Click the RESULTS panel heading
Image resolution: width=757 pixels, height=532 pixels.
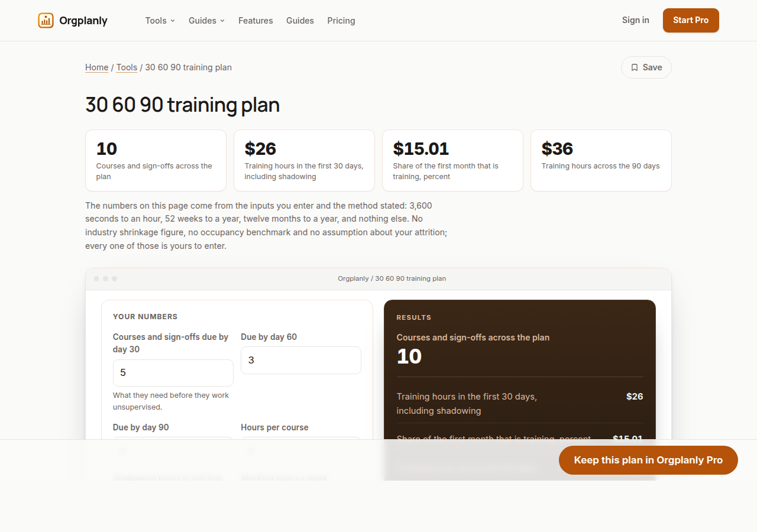(x=414, y=317)
